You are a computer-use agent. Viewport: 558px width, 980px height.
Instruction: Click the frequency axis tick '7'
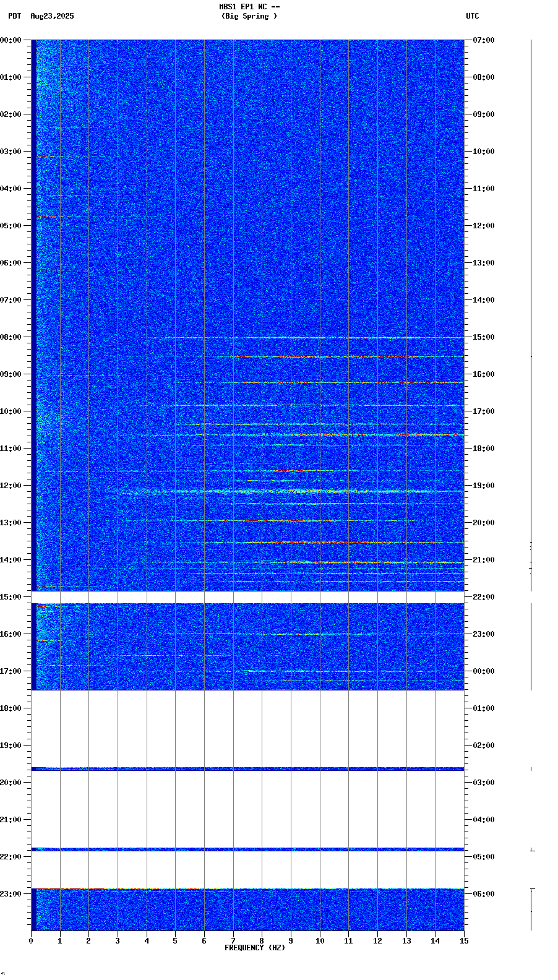233,941
